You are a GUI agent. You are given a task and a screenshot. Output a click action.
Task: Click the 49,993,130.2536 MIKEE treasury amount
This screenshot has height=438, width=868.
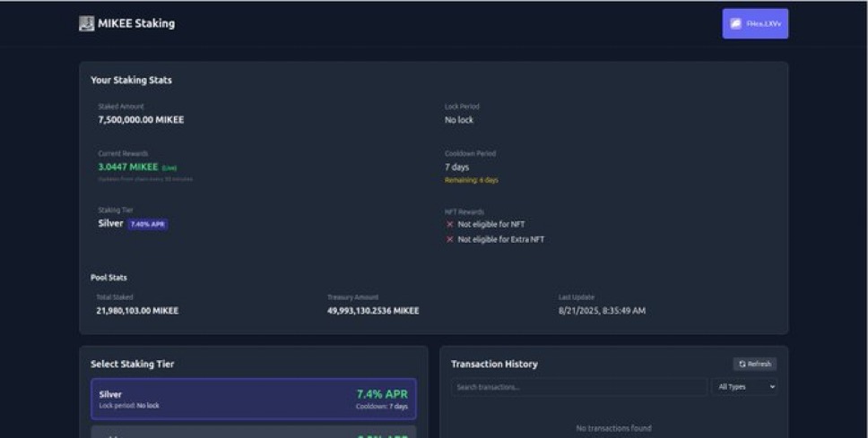tap(373, 311)
